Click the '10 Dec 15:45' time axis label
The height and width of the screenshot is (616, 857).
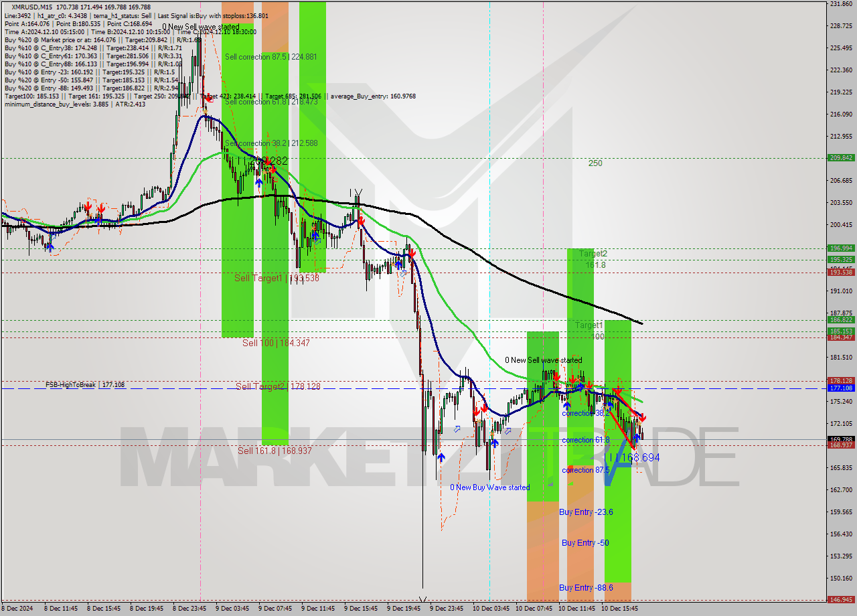(x=619, y=609)
